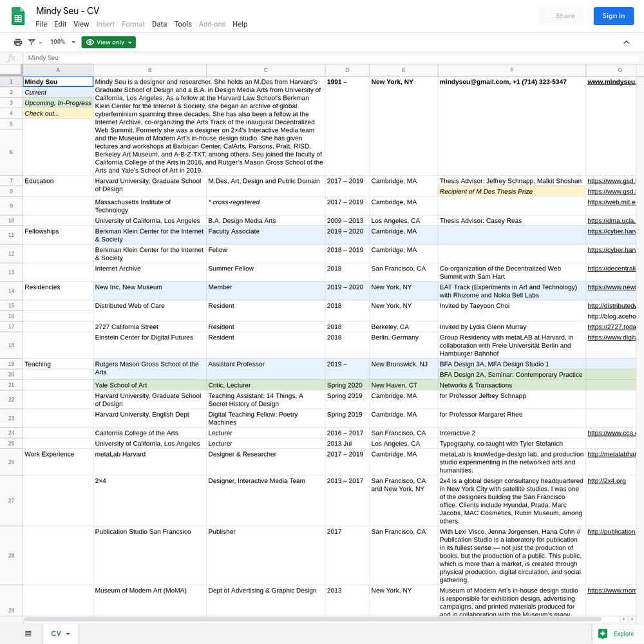Viewport: 644px width, 644px height.
Task: Open the Explore panel icon
Action: (x=603, y=634)
